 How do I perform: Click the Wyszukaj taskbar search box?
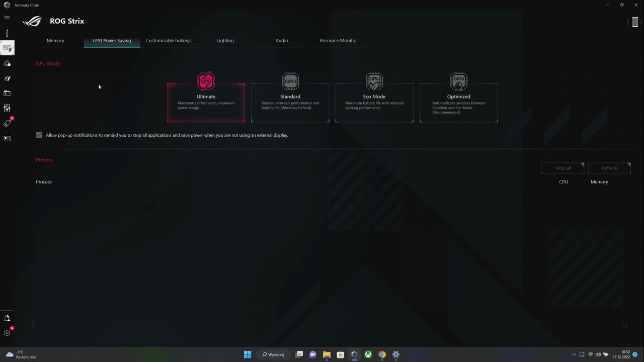click(274, 354)
